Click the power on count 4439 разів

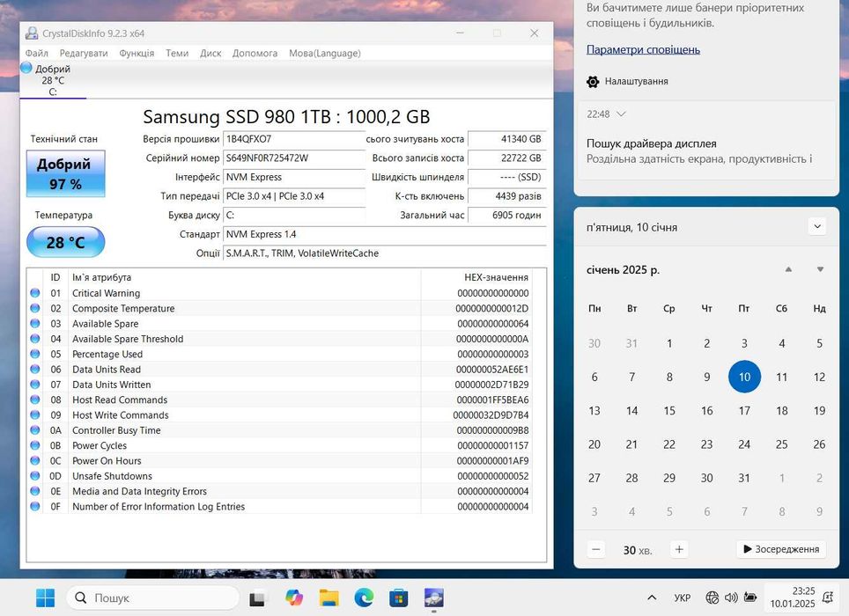pyautogui.click(x=506, y=195)
